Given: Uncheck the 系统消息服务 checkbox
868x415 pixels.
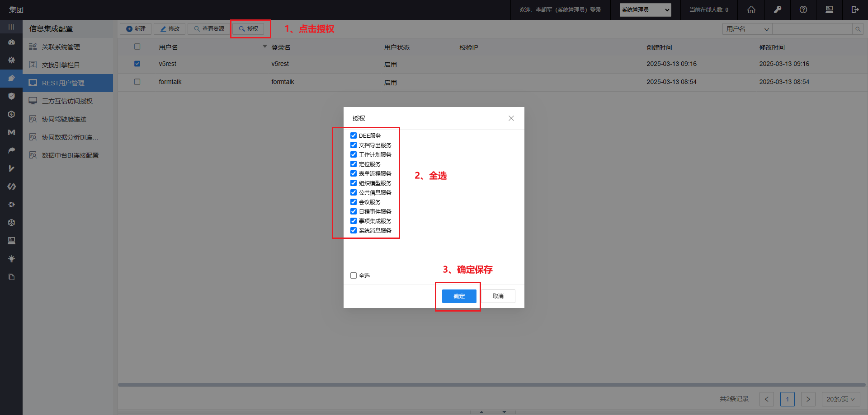Looking at the screenshot, I should pos(354,230).
